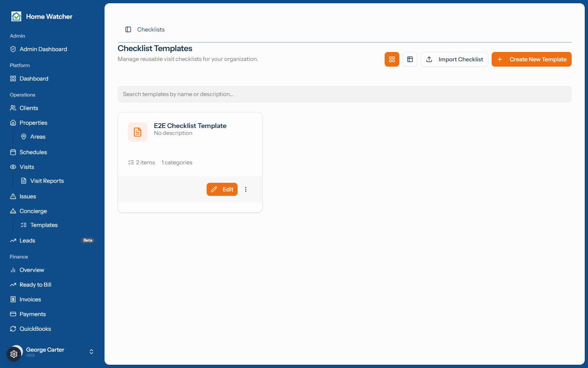Go to Ready to Bill
588x368 pixels.
(x=52, y=285)
